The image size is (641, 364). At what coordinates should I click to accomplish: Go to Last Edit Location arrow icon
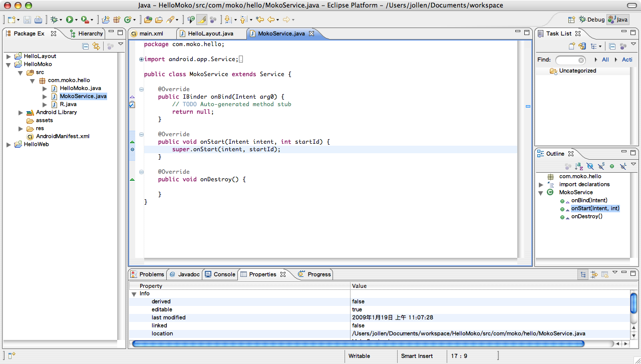[x=259, y=20]
